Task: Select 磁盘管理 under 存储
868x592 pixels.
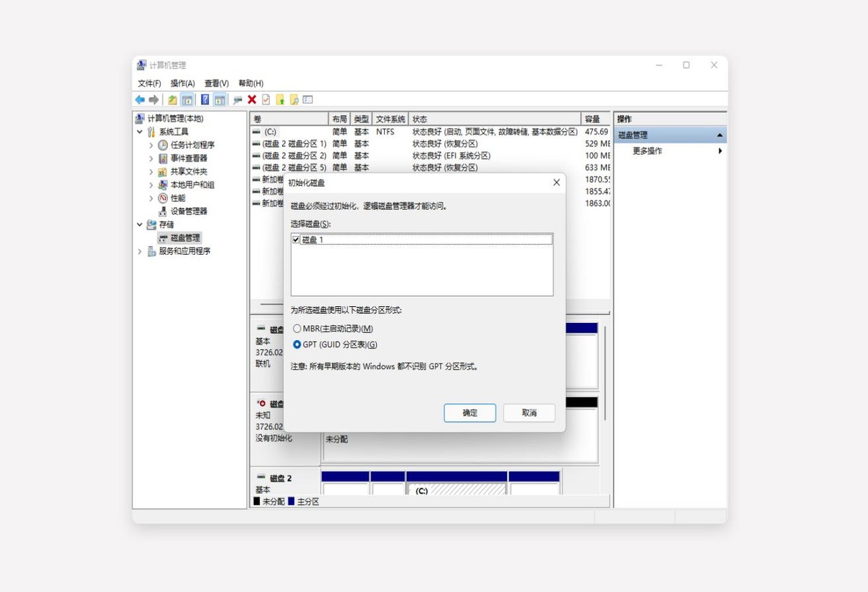Action: point(185,237)
